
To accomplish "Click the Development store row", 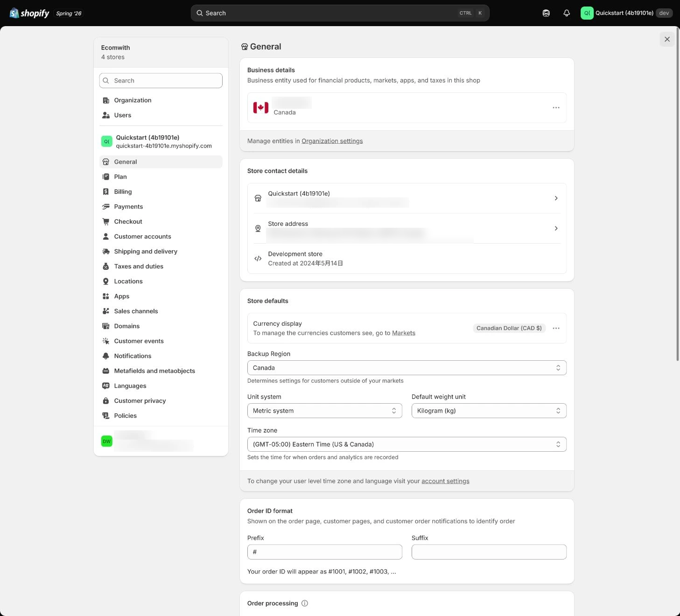I will (x=407, y=259).
